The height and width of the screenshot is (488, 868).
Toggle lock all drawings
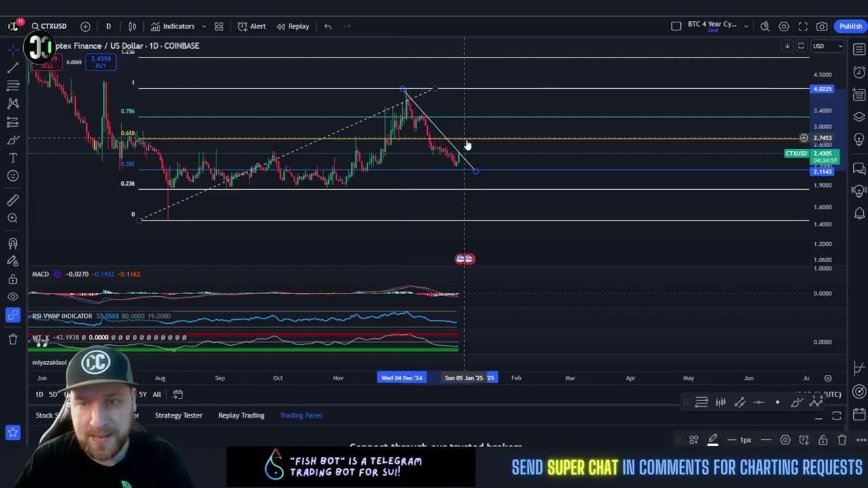tap(13, 279)
